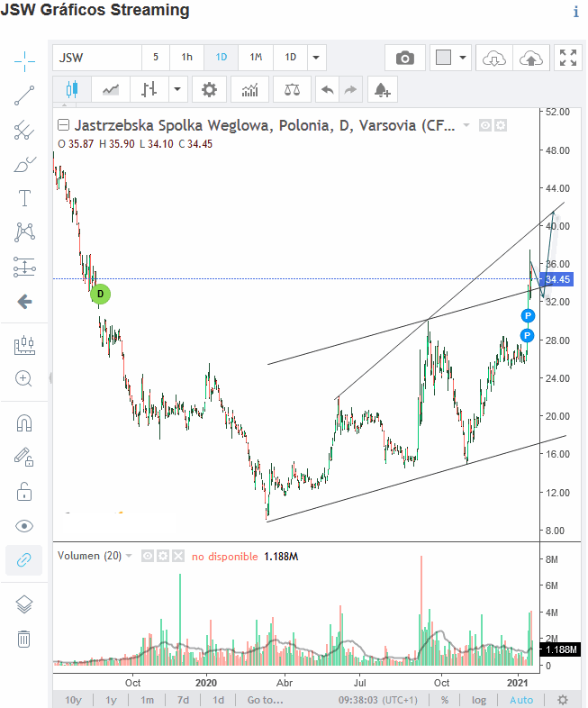Toggle log scale
The image size is (588, 708).
479,700
